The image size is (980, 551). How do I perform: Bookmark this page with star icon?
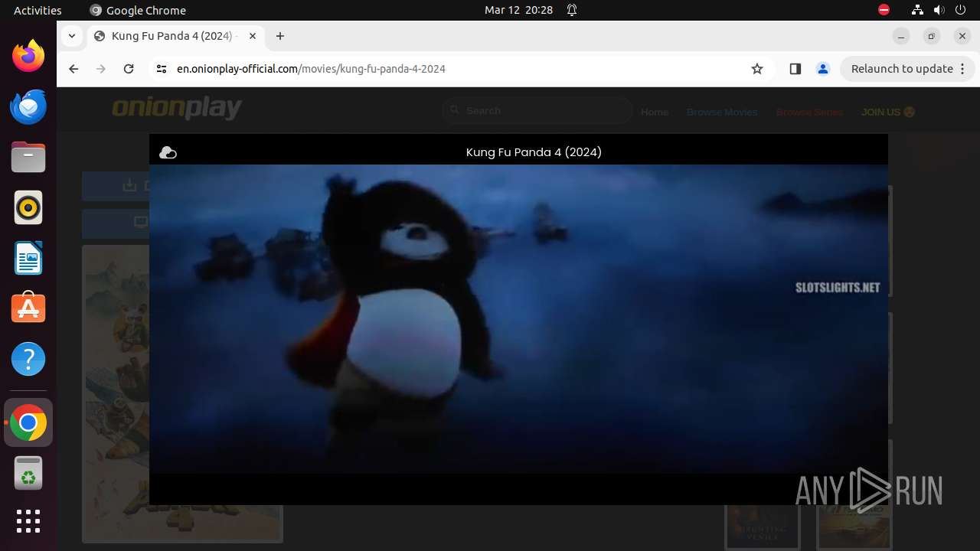757,69
